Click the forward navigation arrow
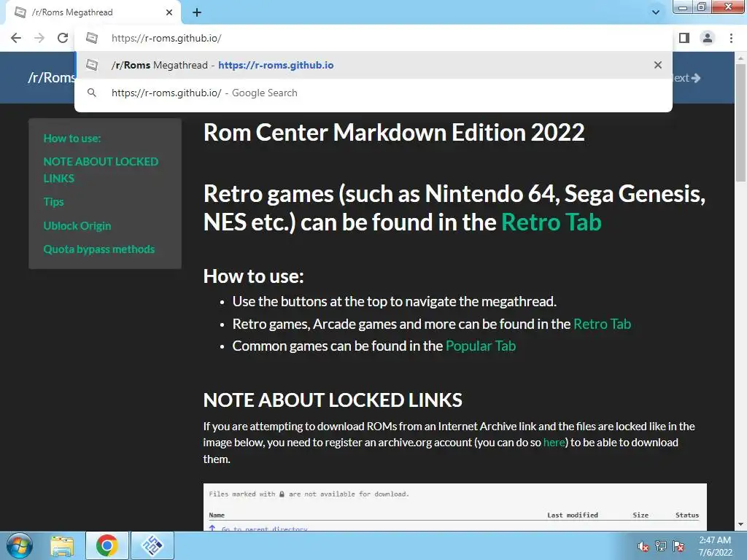 click(39, 38)
